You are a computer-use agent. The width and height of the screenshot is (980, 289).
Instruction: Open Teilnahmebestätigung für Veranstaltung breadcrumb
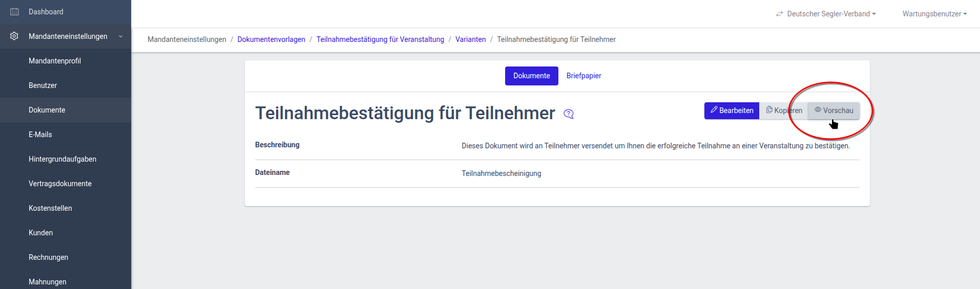pos(380,39)
